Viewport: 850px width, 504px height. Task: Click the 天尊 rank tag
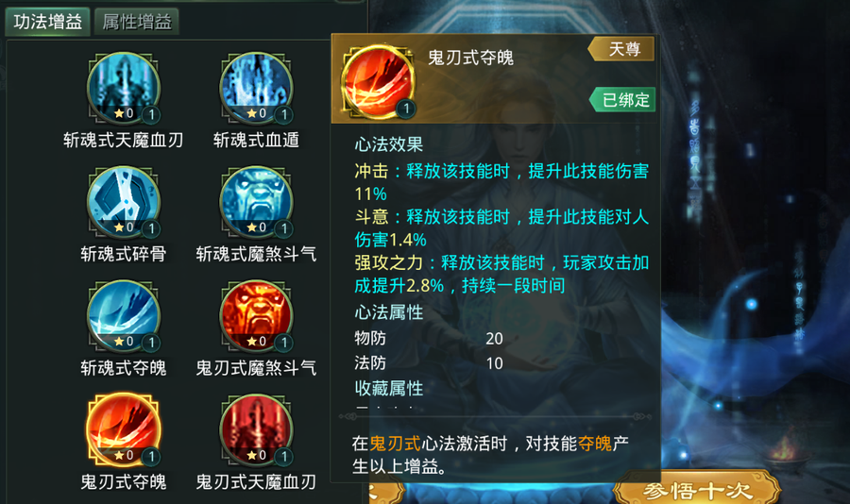pyautogui.click(x=621, y=49)
